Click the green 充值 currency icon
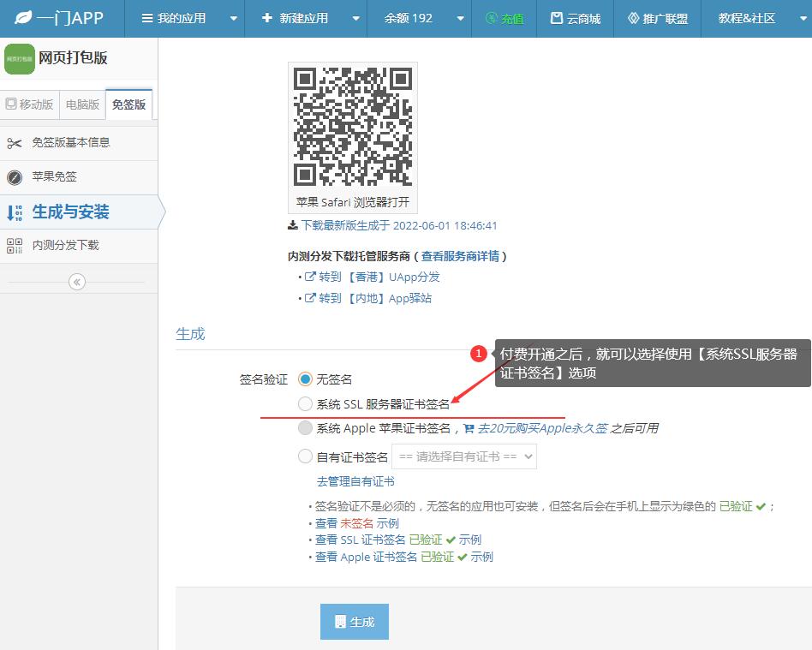812x650 pixels. click(x=492, y=18)
